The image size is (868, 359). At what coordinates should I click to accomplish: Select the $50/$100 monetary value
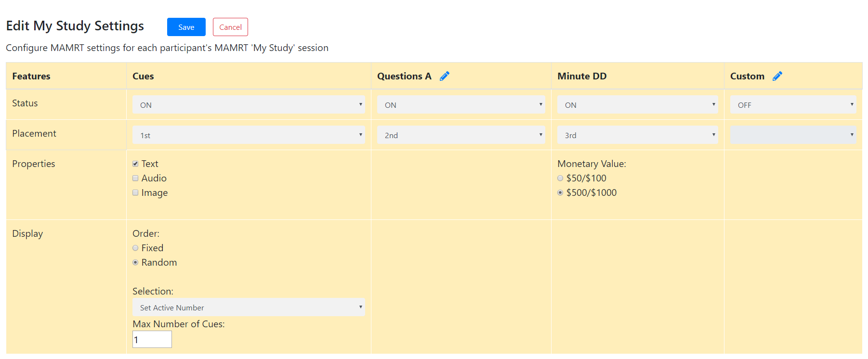[x=560, y=178]
